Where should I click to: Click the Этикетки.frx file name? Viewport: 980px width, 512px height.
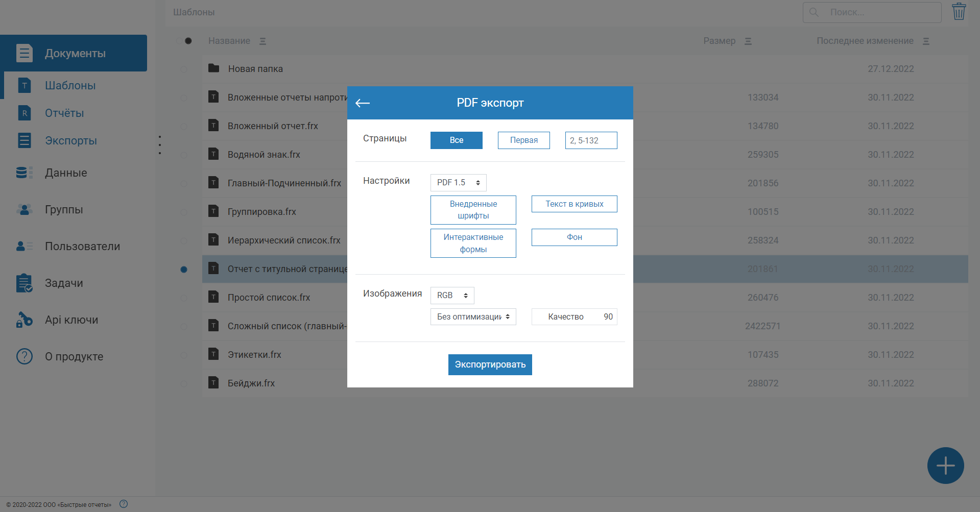click(254, 355)
